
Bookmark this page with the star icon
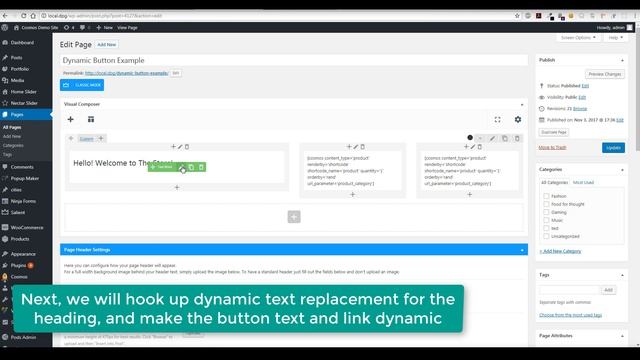point(517,16)
